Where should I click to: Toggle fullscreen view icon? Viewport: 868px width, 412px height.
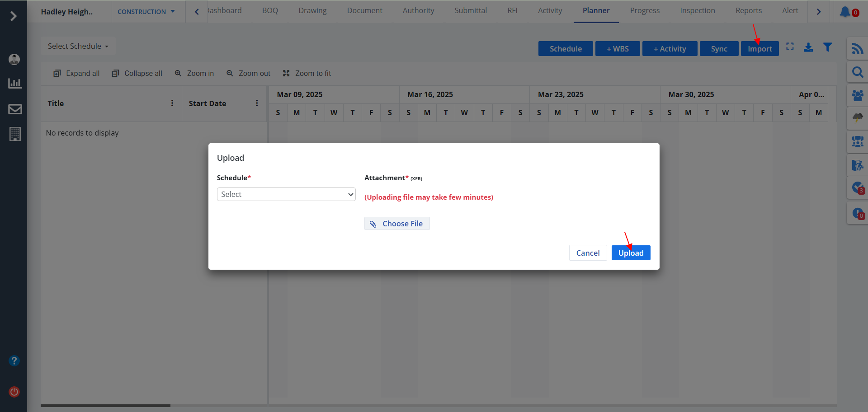pyautogui.click(x=790, y=47)
